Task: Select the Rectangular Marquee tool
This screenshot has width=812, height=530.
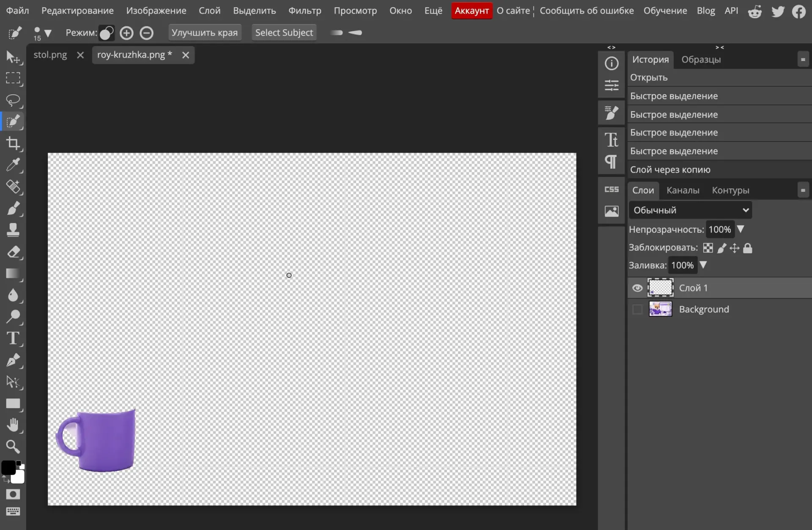Action: (x=13, y=79)
